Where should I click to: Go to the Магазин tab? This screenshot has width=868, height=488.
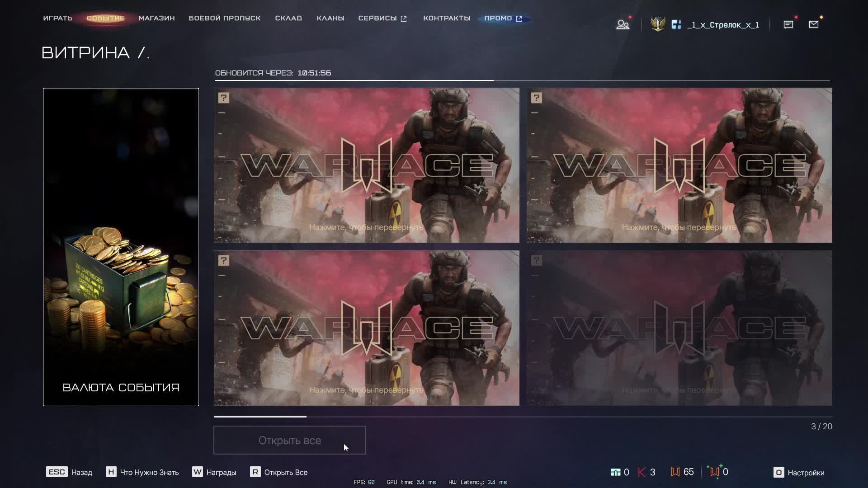(x=156, y=18)
